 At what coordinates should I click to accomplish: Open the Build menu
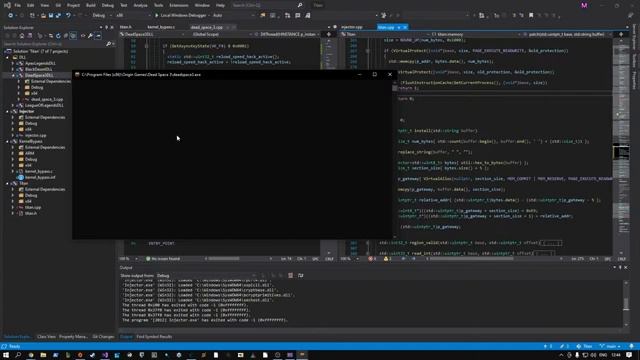[x=91, y=5]
